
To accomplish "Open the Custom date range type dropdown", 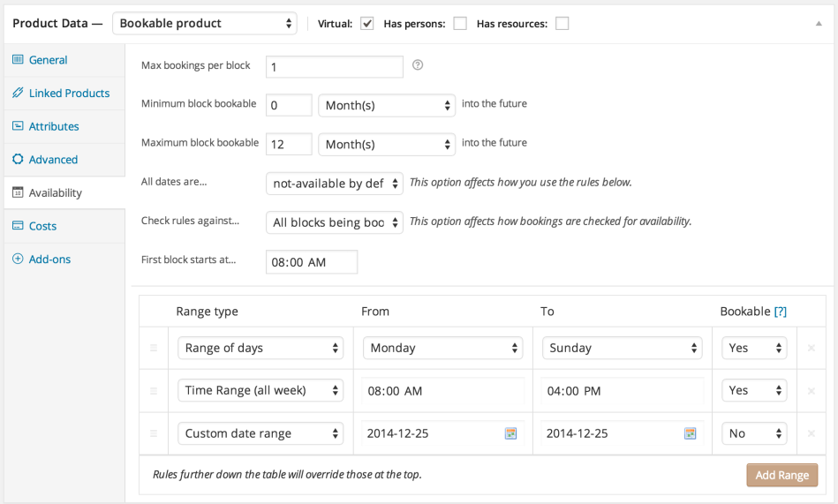I will coord(260,433).
